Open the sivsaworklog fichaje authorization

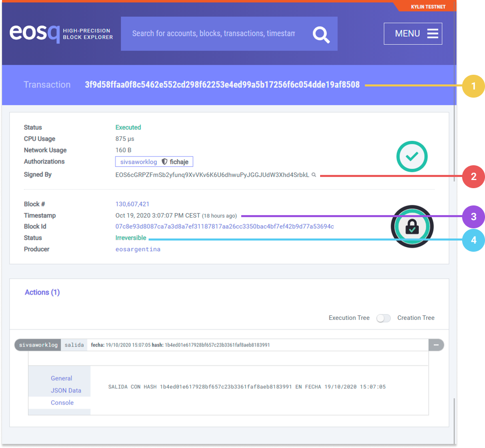pyautogui.click(x=154, y=162)
